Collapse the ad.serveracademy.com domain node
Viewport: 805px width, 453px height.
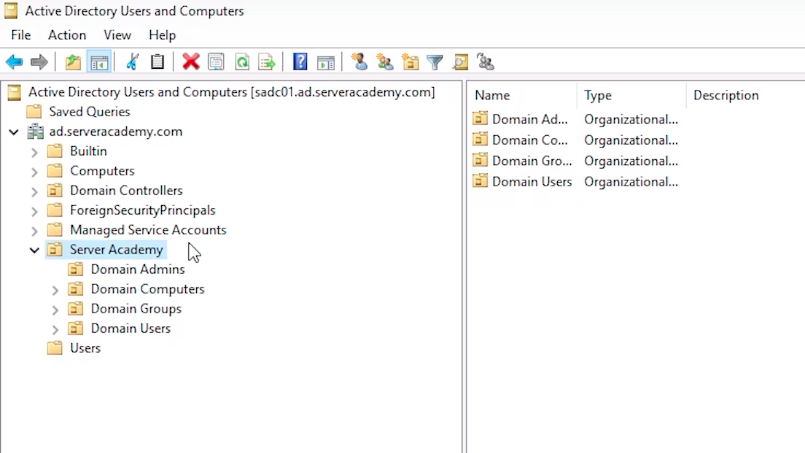14,132
